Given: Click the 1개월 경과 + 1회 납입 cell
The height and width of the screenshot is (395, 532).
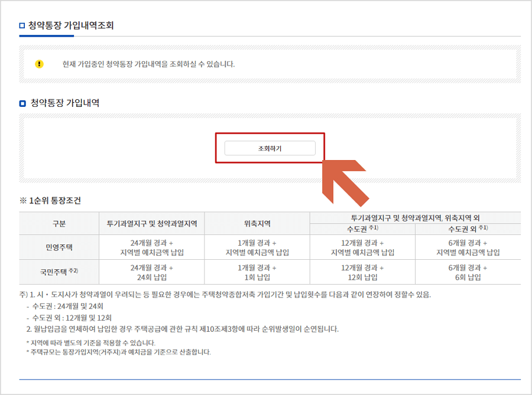Looking at the screenshot, I should coord(257,272).
